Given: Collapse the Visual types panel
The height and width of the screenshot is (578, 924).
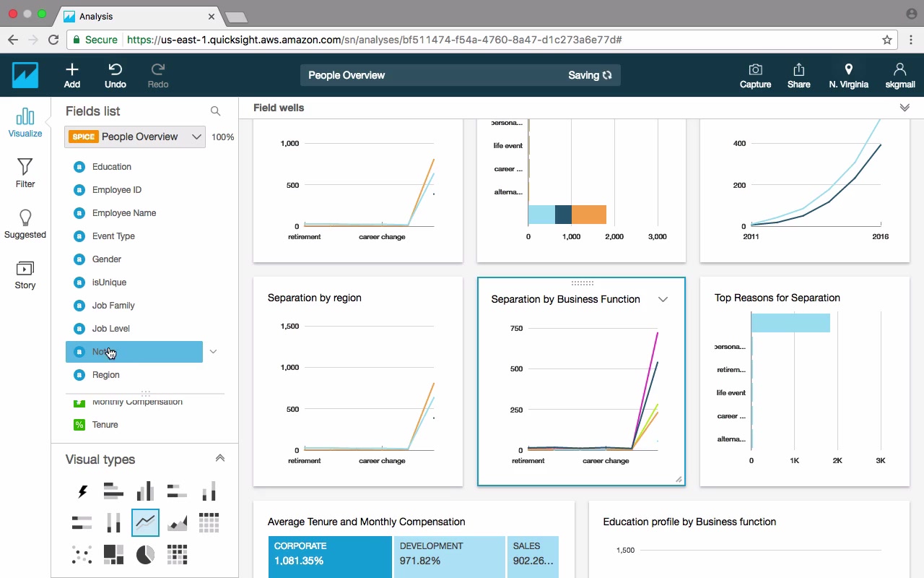Looking at the screenshot, I should coord(220,458).
